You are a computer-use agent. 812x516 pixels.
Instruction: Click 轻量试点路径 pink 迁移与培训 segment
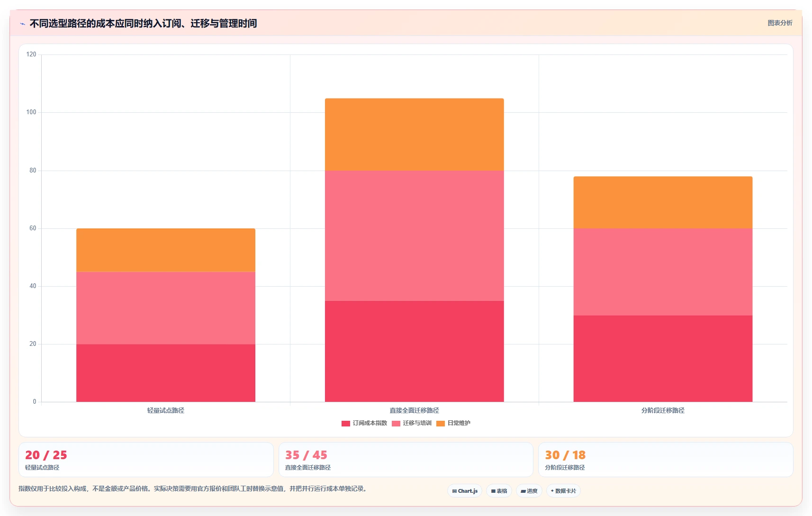point(166,308)
